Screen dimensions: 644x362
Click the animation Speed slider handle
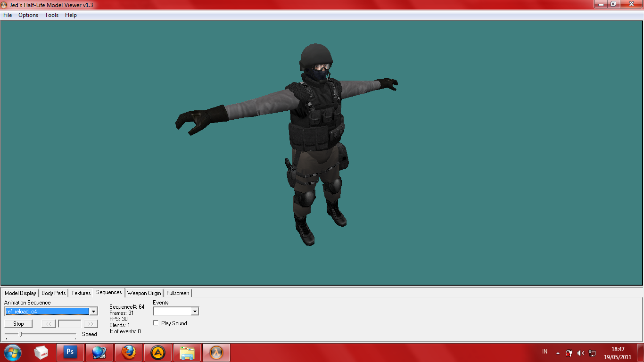click(20, 335)
